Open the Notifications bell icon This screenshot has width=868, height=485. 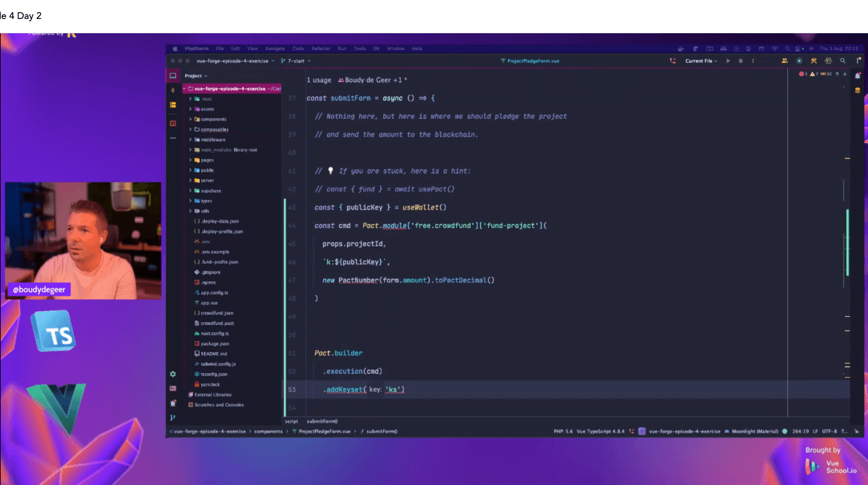[858, 76]
